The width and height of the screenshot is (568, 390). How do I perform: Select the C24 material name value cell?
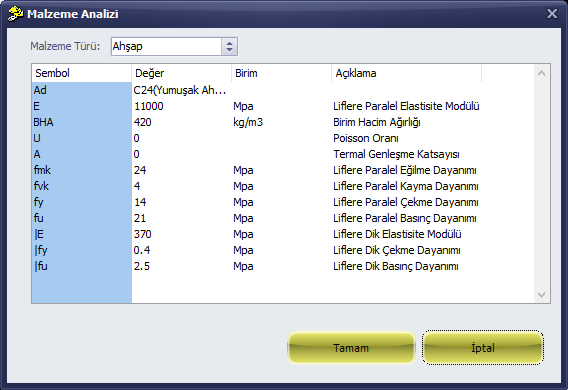181,90
